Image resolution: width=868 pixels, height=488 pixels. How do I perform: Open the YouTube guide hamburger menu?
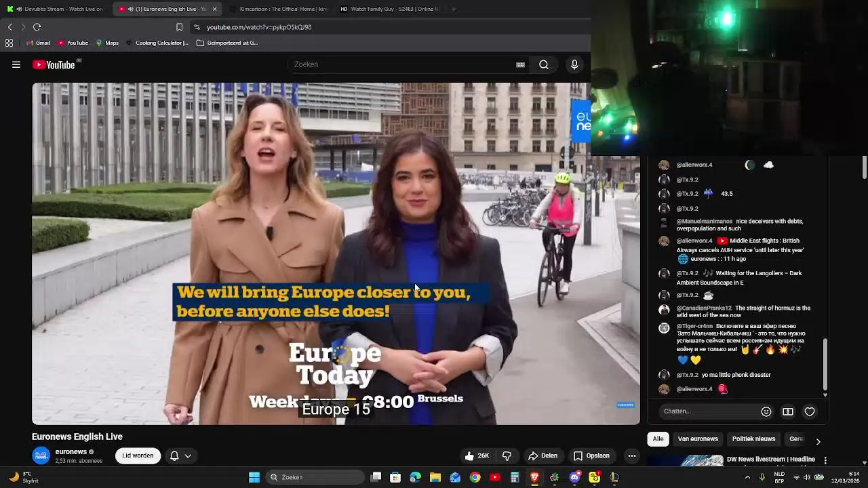pos(16,64)
